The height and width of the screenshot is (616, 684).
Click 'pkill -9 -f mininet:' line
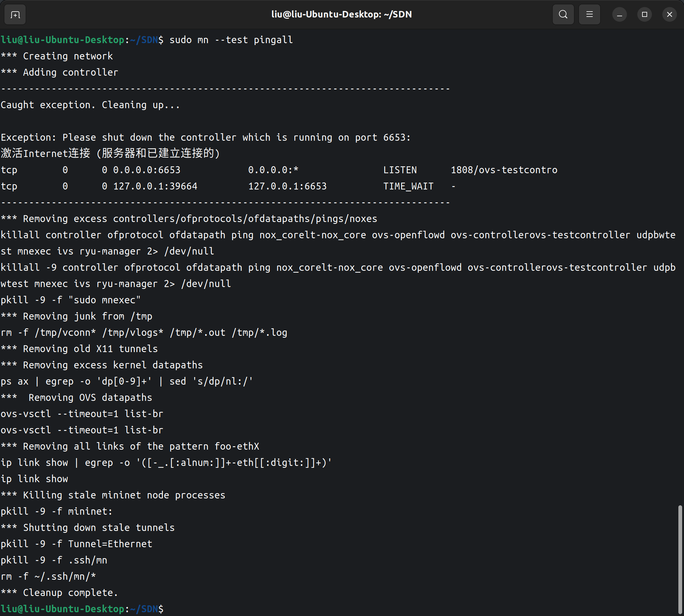tap(57, 511)
